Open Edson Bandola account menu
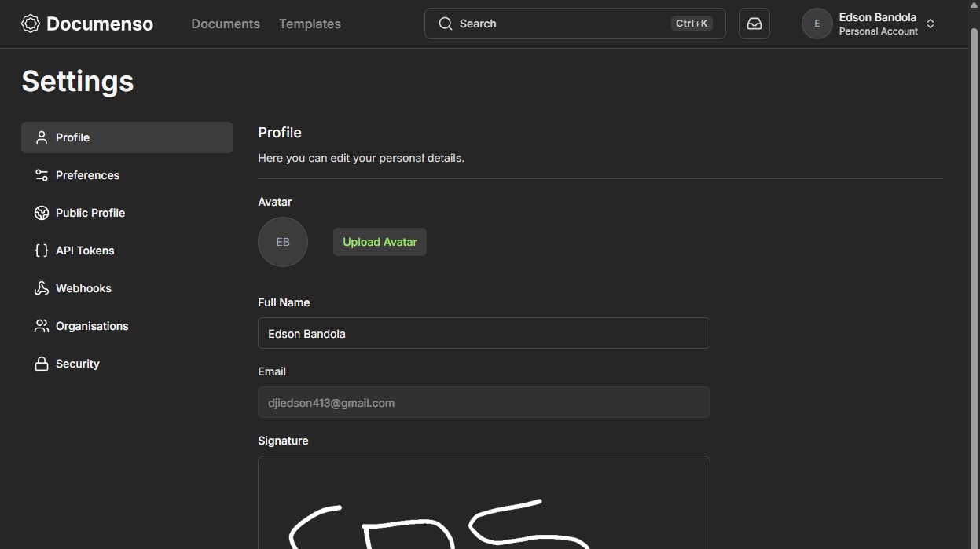 [877, 24]
